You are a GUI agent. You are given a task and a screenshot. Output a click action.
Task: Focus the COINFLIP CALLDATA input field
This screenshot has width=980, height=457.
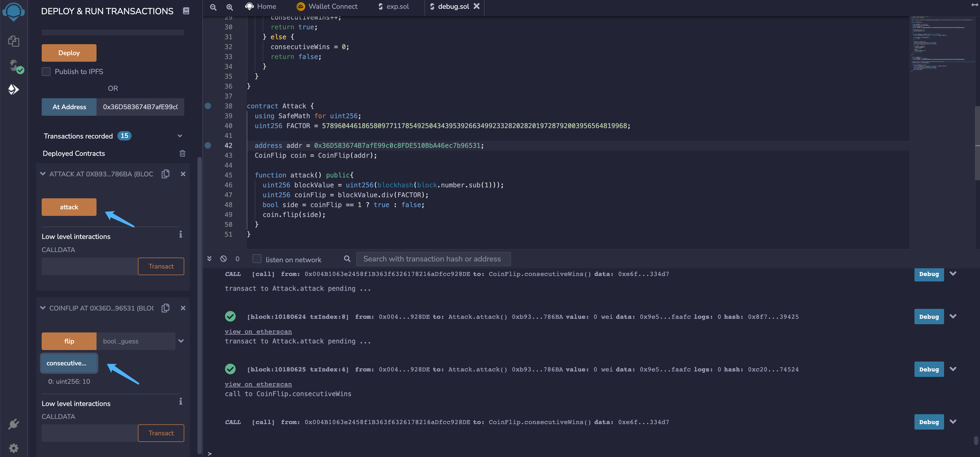tap(89, 433)
